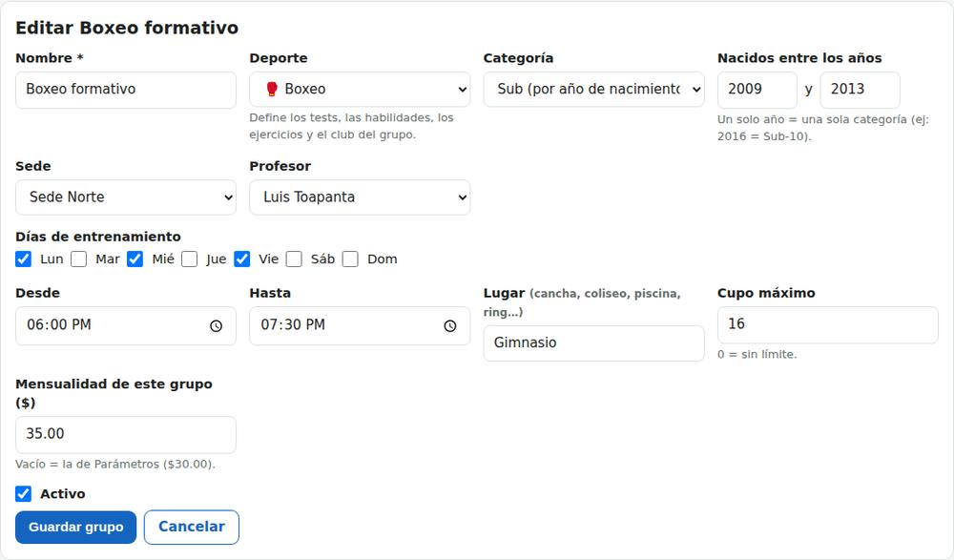Open the Categoría dropdown

pyautogui.click(x=593, y=90)
